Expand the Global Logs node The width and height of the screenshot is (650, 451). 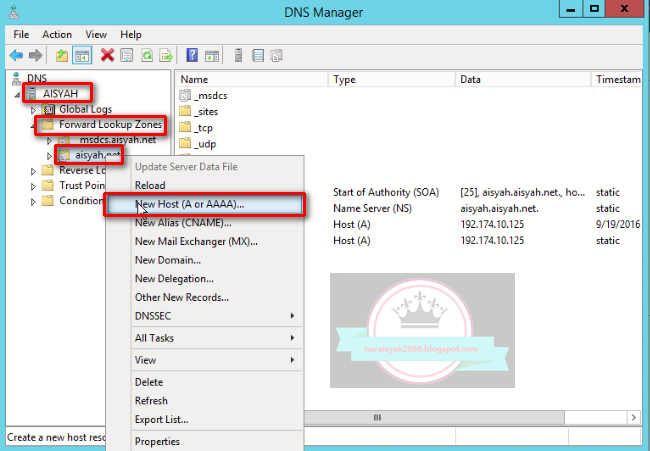tap(34, 110)
